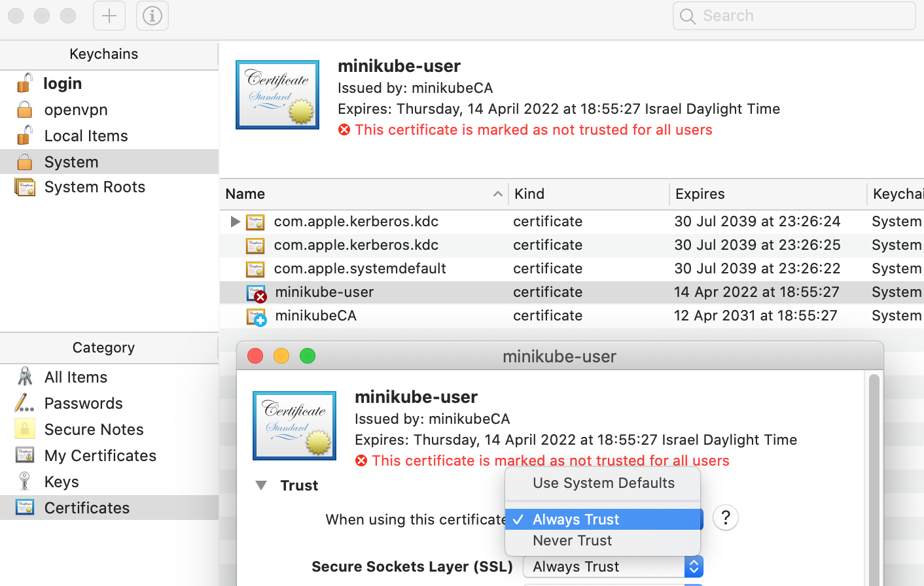Sort by the Name column header

[364, 194]
